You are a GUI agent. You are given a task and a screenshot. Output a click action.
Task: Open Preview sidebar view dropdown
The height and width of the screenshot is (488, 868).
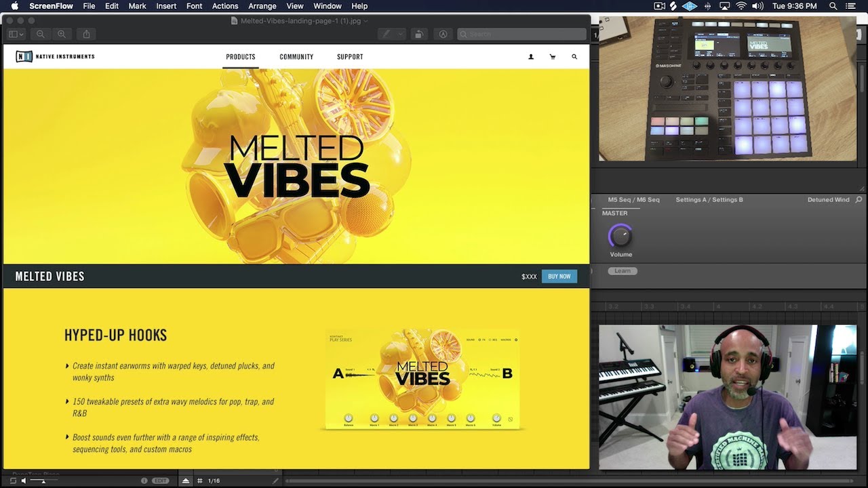pyautogui.click(x=16, y=34)
